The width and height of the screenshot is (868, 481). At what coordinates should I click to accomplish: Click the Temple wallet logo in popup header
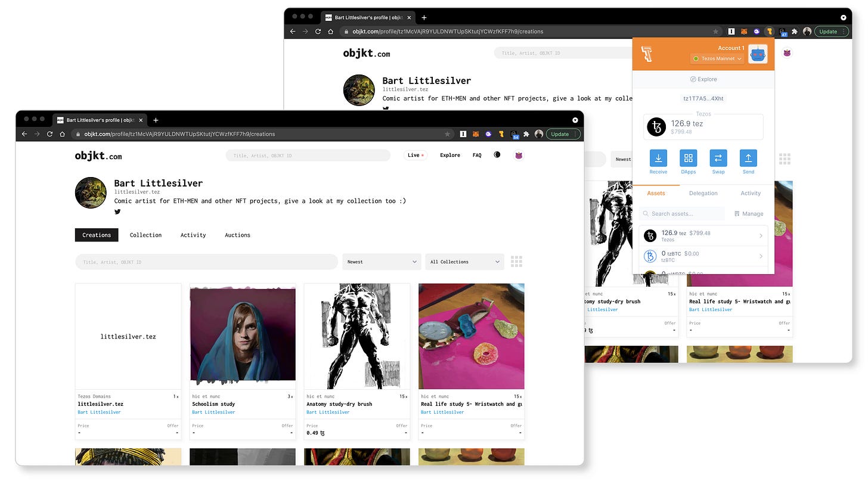647,54
